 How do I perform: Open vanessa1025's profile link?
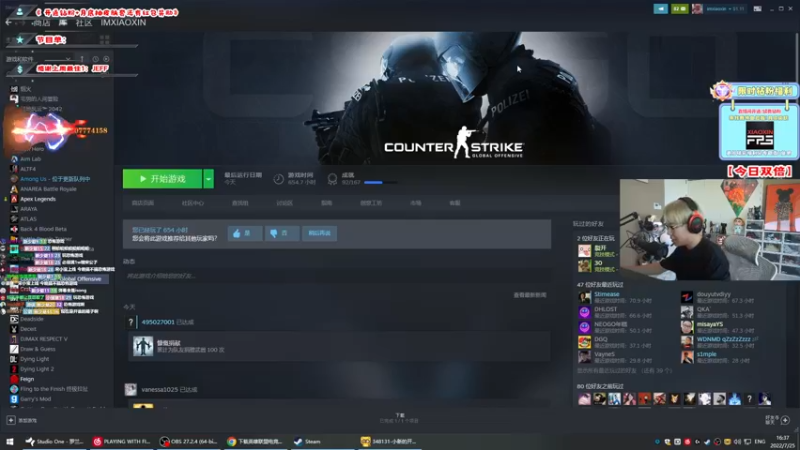point(159,390)
